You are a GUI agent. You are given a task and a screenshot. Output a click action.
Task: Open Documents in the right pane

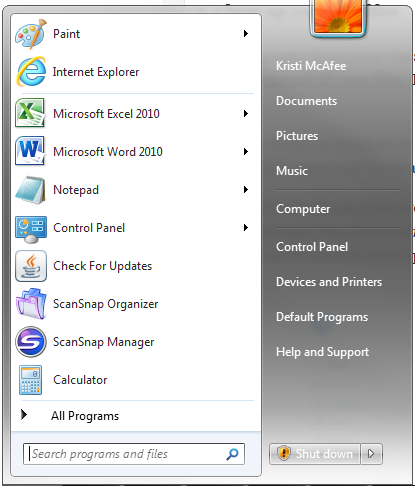306,101
